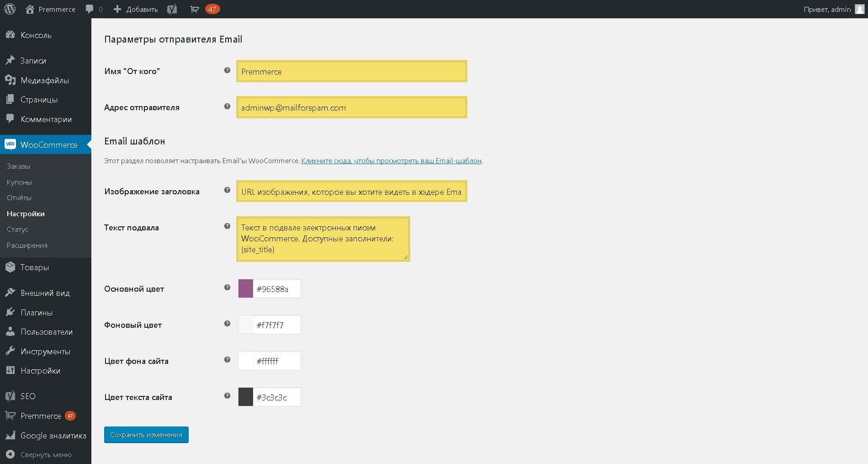Open WooCommerce Настройки submenu item

[26, 213]
